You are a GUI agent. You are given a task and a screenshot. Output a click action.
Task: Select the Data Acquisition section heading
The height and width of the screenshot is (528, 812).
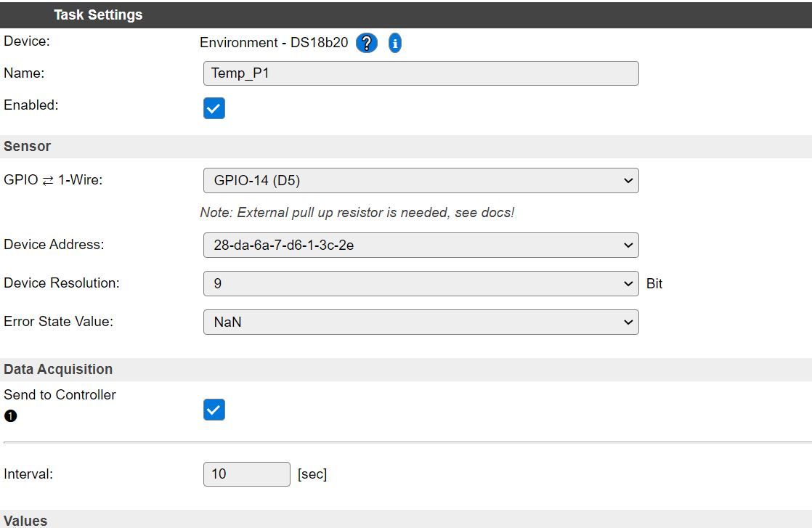58,369
